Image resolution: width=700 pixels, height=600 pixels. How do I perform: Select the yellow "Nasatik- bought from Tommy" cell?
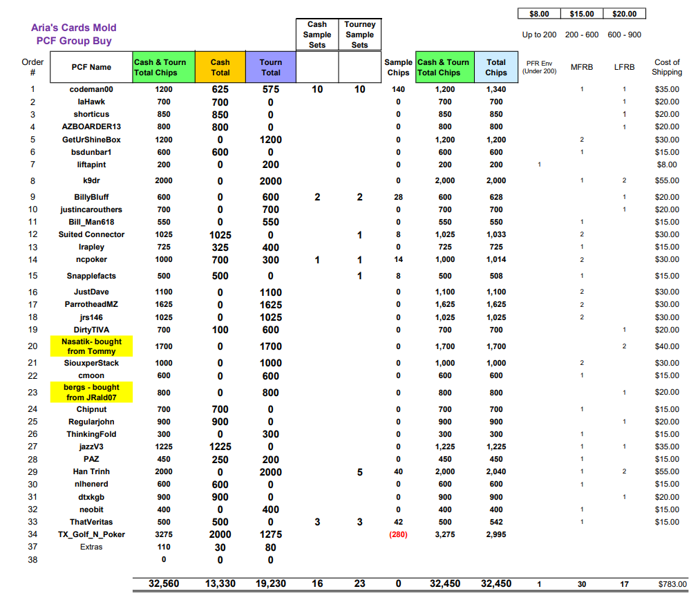pyautogui.click(x=91, y=346)
